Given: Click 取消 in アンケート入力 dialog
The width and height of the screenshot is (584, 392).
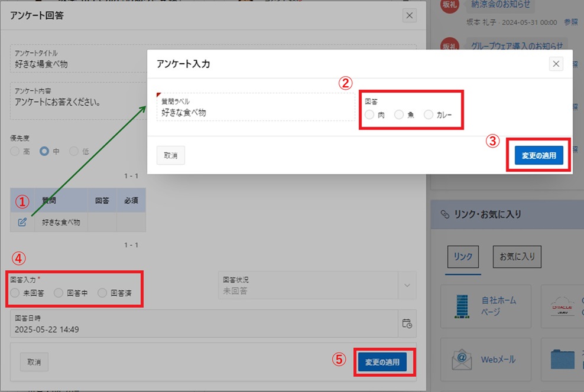Looking at the screenshot, I should click(x=171, y=155).
